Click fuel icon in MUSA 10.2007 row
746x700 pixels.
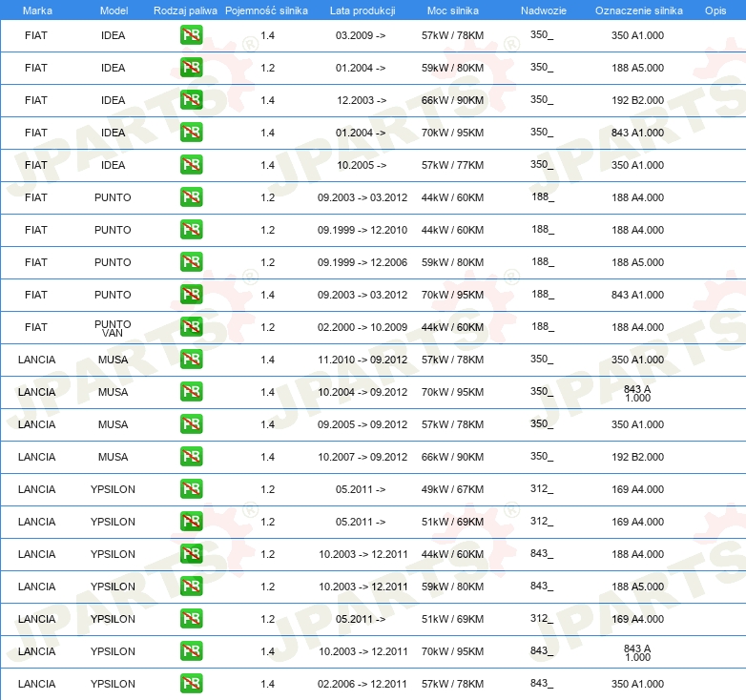click(191, 457)
